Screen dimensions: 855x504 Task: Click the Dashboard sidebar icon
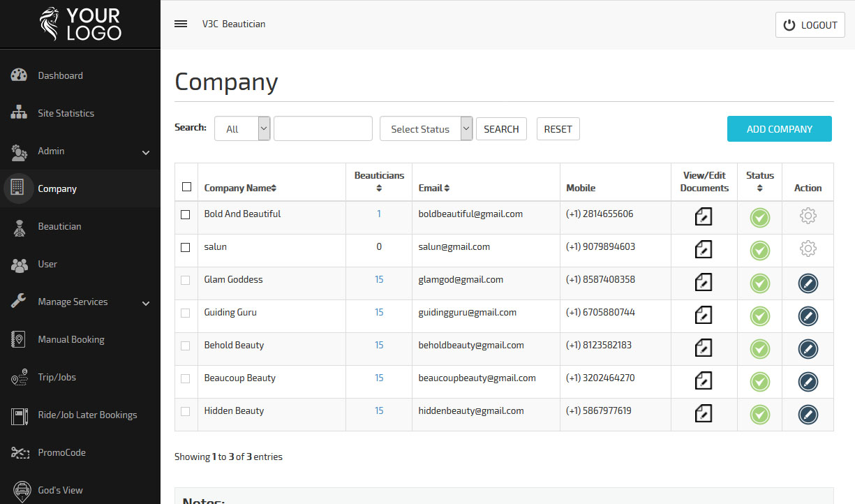(19, 75)
